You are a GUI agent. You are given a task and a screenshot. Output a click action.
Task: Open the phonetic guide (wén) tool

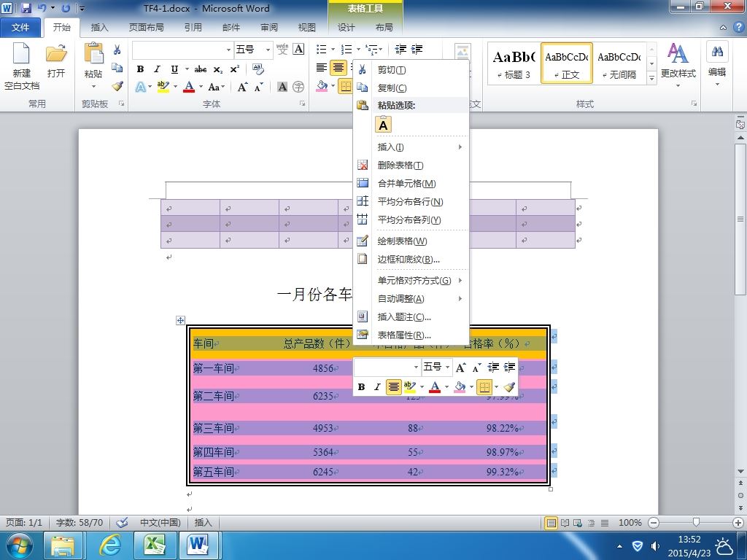point(282,49)
